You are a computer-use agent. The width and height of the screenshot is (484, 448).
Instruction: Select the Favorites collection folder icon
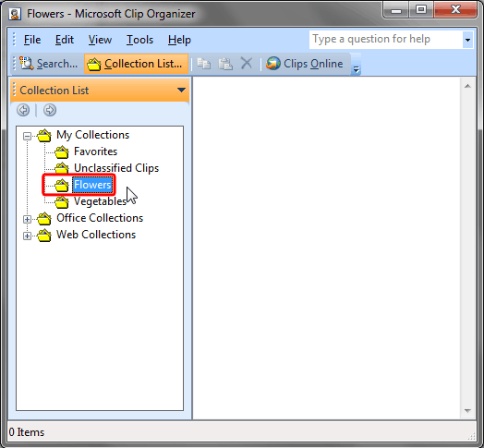pos(62,151)
